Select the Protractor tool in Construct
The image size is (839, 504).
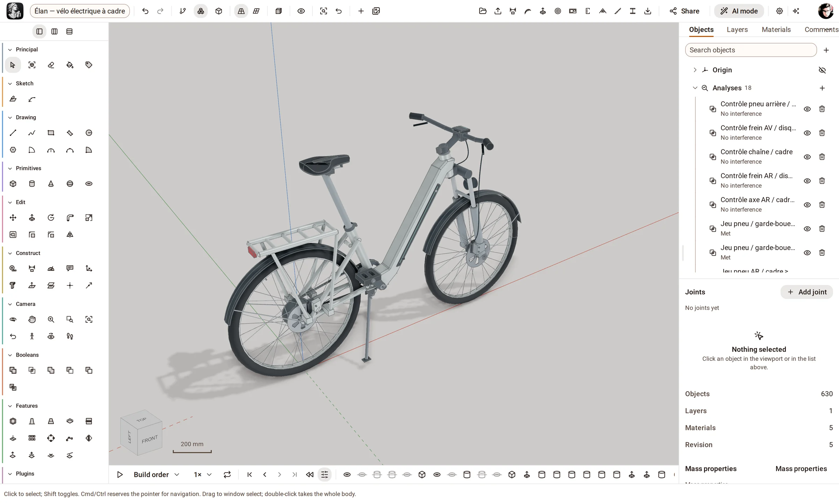coord(51,269)
